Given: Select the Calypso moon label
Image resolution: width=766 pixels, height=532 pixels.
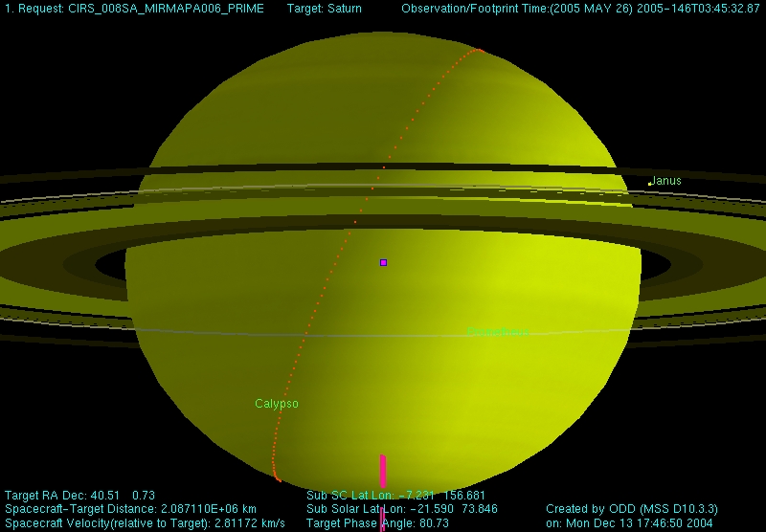Looking at the screenshot, I should click(277, 404).
